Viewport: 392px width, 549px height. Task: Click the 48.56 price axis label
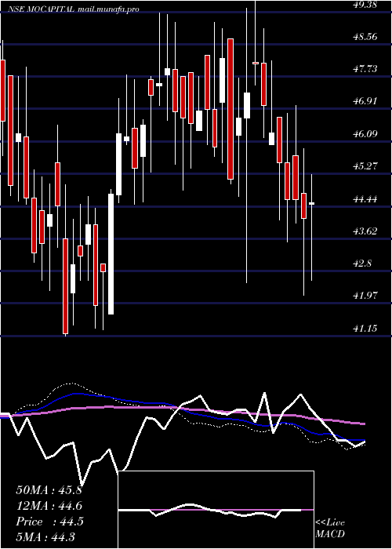(365, 36)
